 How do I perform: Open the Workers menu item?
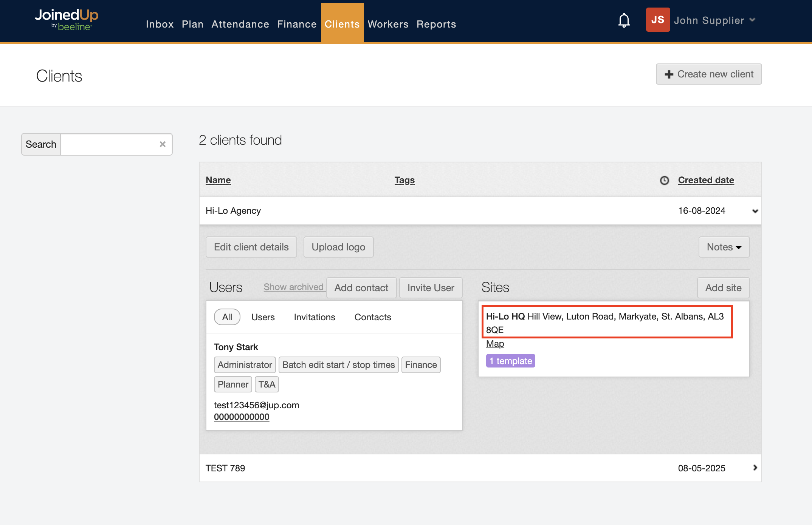(388, 24)
